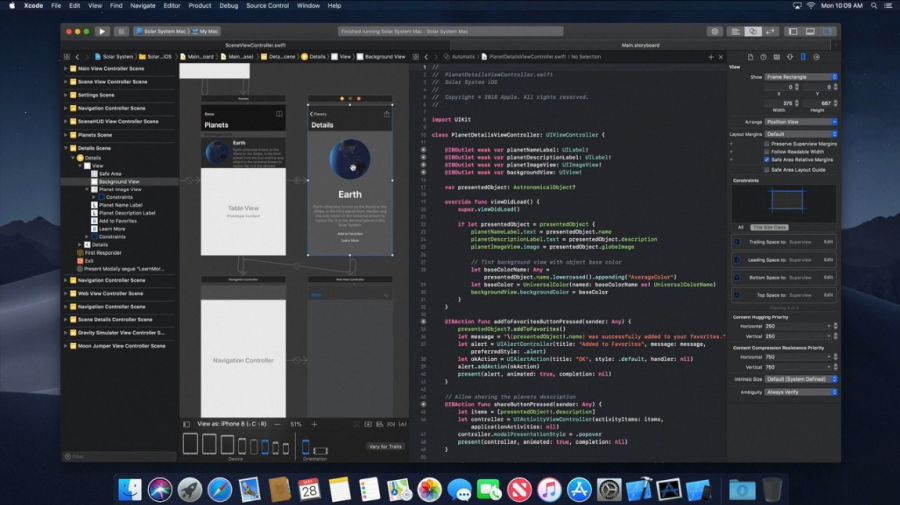Viewport: 900px width, 505px height.
Task: Click the Vary for Traits button
Action: tap(385, 446)
